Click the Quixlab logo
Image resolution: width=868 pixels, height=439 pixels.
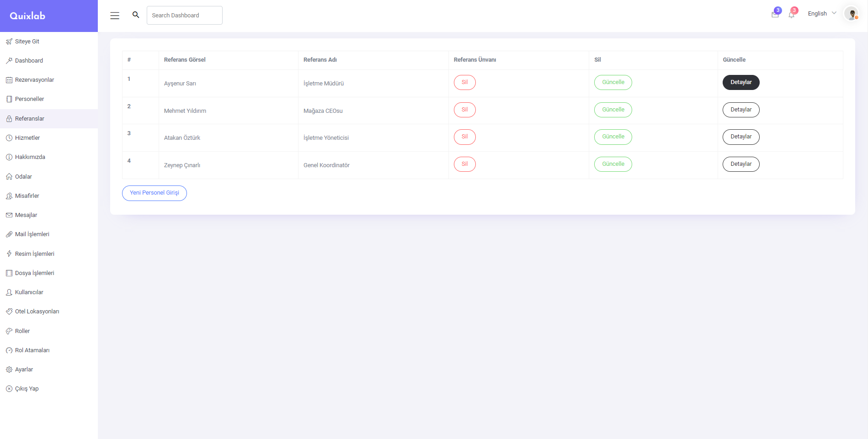27,16
